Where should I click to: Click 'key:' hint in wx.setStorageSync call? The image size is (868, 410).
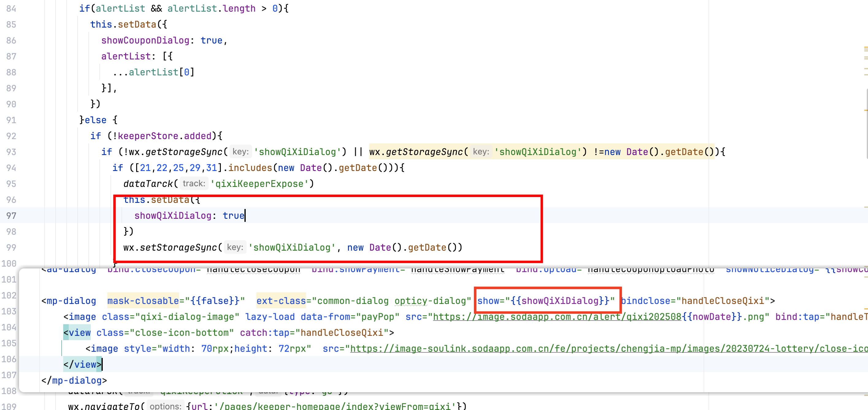pyautogui.click(x=235, y=248)
